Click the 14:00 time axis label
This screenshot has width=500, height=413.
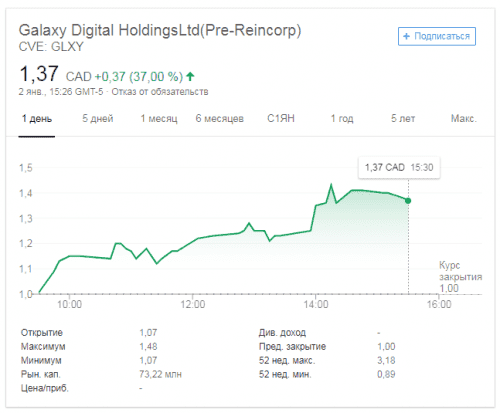pos(316,304)
